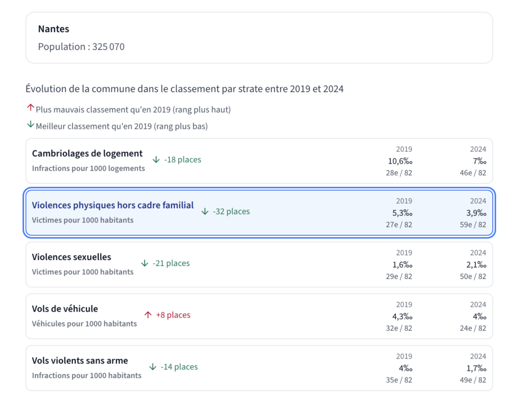The height and width of the screenshot is (404, 532).
Task: Choose the Vols violents sans arme title
Action: pyautogui.click(x=79, y=360)
